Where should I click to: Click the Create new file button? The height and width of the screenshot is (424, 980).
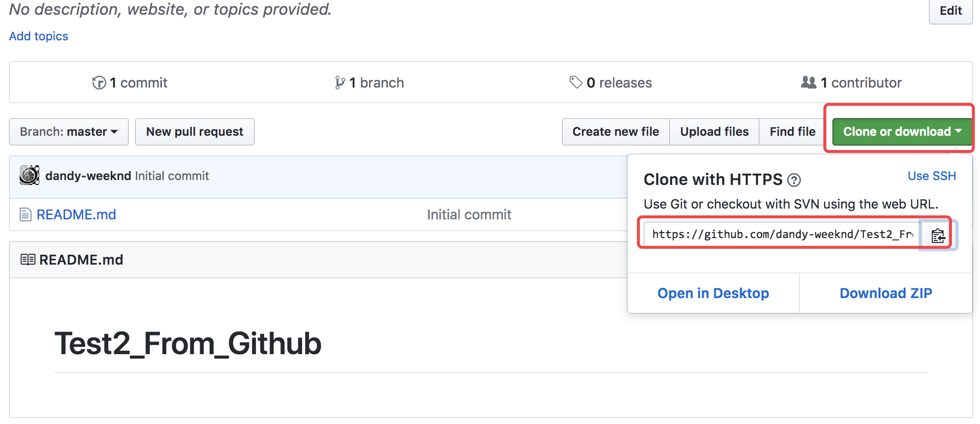pos(615,132)
